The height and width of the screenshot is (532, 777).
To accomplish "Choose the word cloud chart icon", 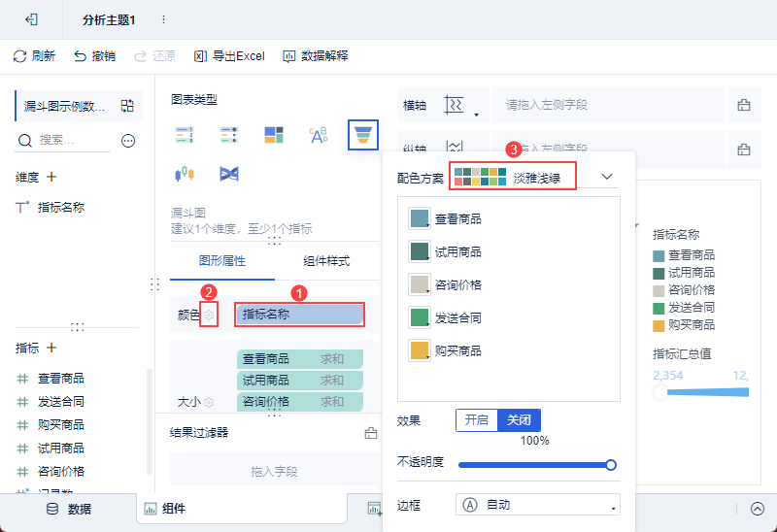I will 318,135.
